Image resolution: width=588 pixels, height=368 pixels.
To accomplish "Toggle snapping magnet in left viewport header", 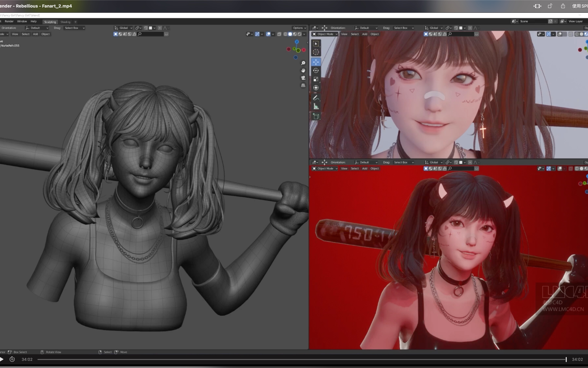I will 146,28.
